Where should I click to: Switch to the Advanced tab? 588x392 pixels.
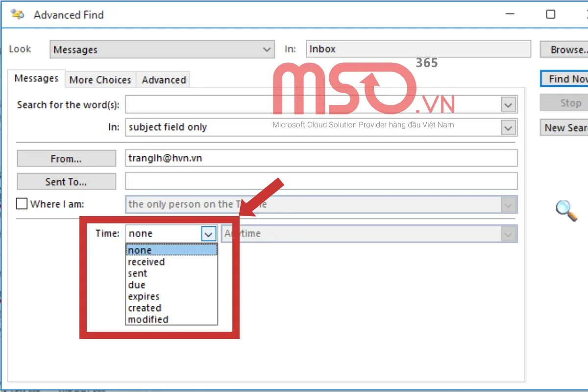163,79
